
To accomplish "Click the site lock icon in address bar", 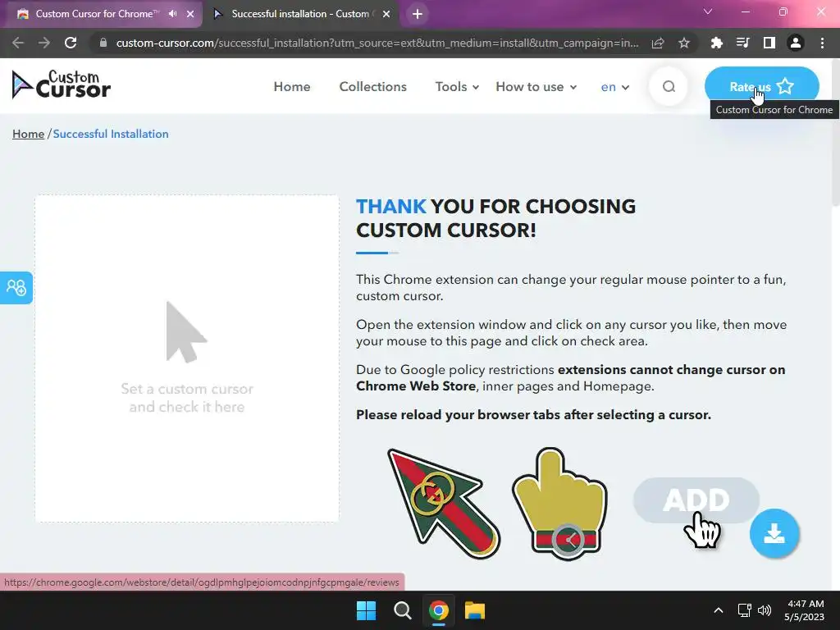I will pos(103,43).
